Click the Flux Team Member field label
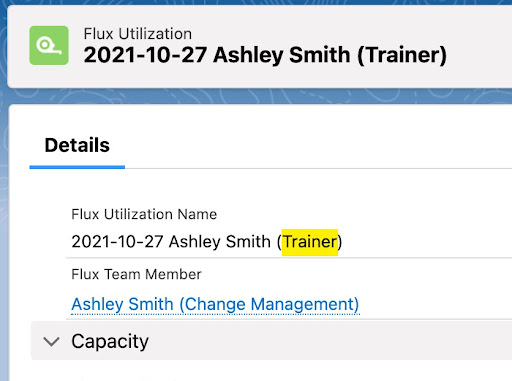This screenshot has height=381, width=512. [136, 274]
